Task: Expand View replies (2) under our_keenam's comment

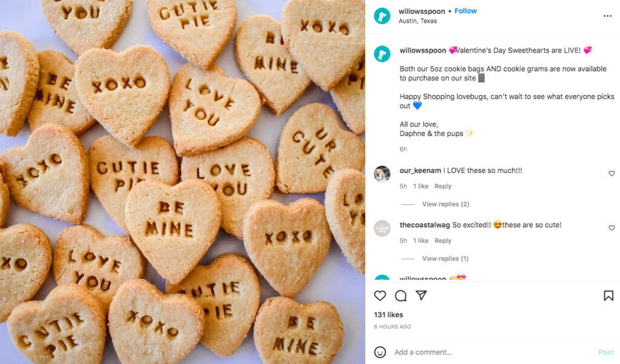Action: (446, 204)
